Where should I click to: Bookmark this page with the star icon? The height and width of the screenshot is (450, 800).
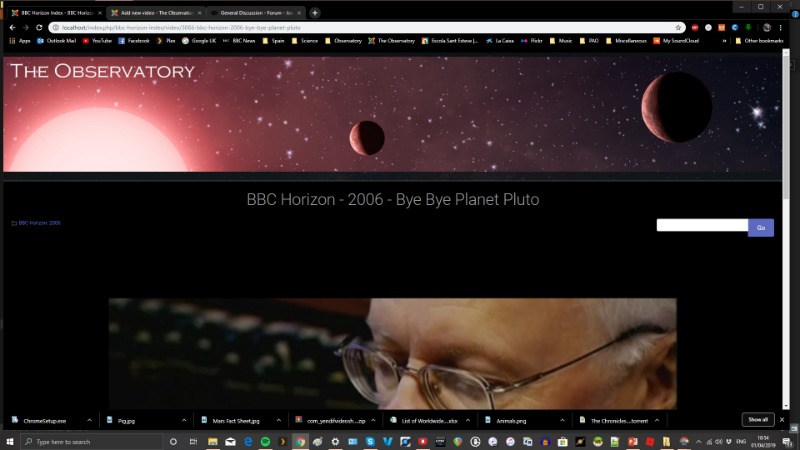point(678,28)
